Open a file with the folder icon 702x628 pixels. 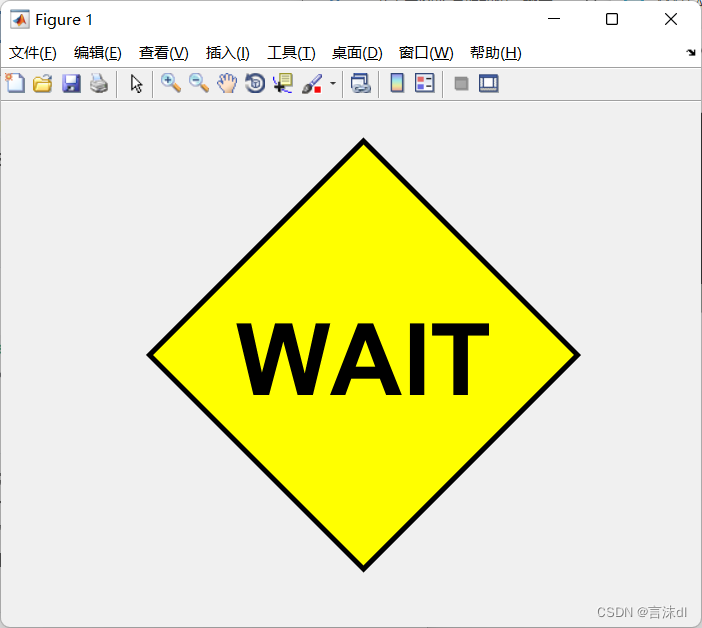click(43, 83)
